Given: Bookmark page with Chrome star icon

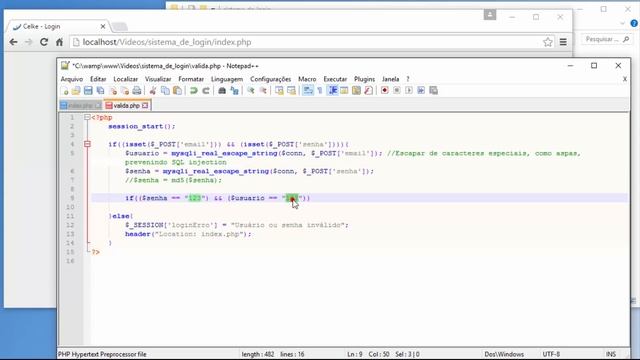Looking at the screenshot, I should [x=548, y=42].
